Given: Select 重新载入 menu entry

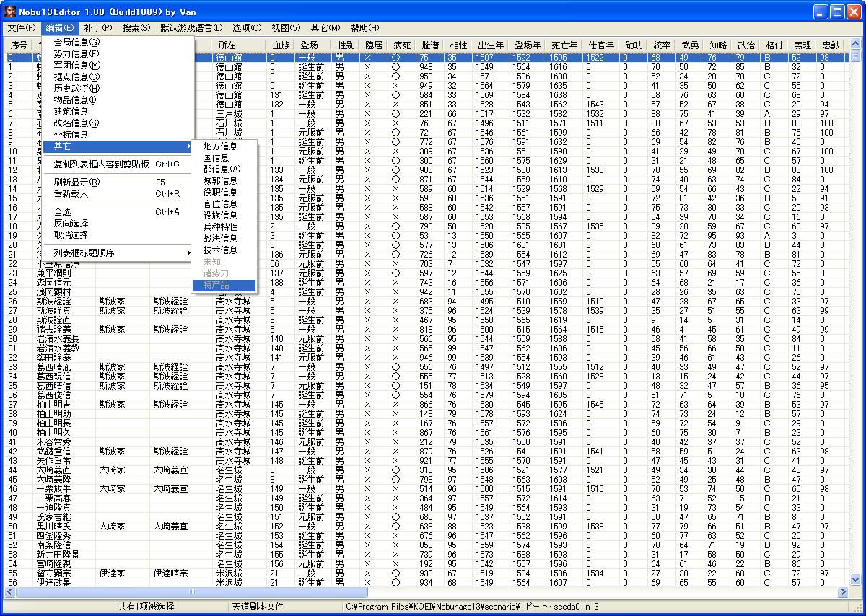Looking at the screenshot, I should coord(118,194).
